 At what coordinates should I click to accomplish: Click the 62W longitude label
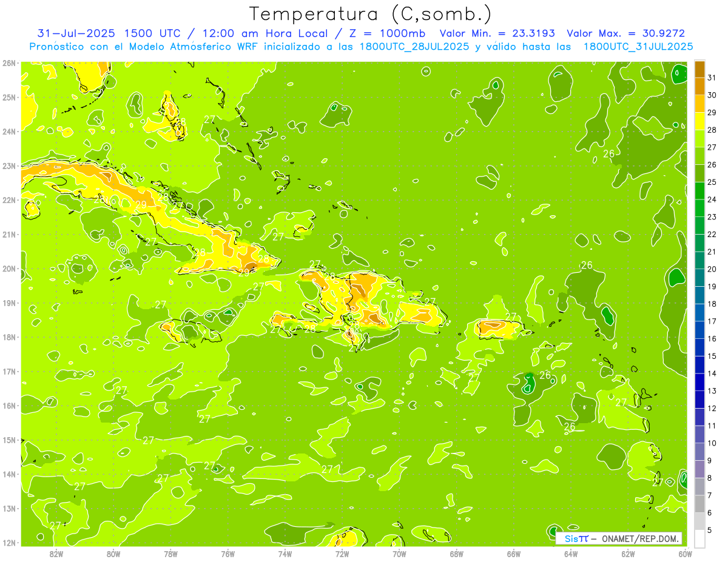pos(628,554)
